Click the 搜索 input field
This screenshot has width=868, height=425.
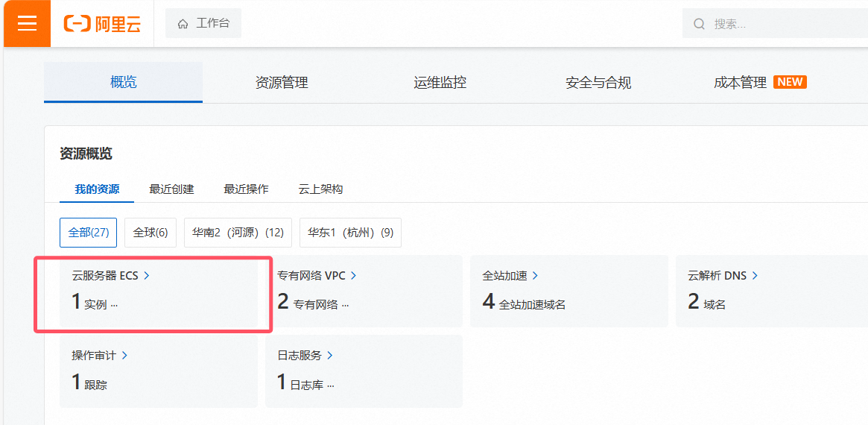point(782,24)
